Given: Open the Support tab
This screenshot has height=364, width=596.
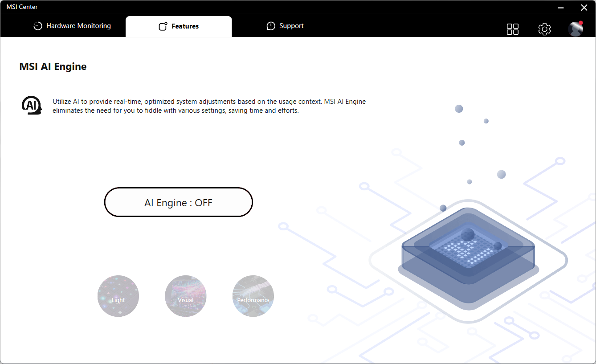Looking at the screenshot, I should tap(285, 26).
